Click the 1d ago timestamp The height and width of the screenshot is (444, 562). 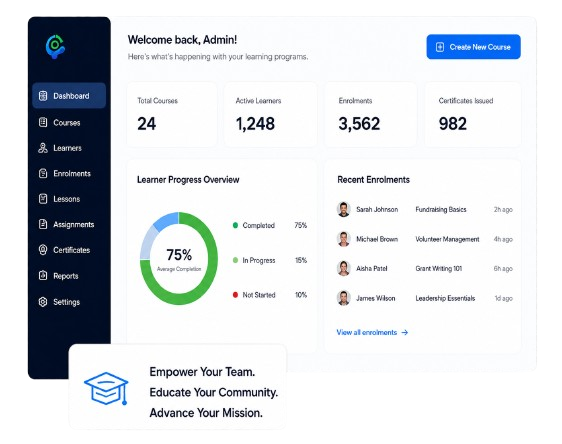[504, 298]
